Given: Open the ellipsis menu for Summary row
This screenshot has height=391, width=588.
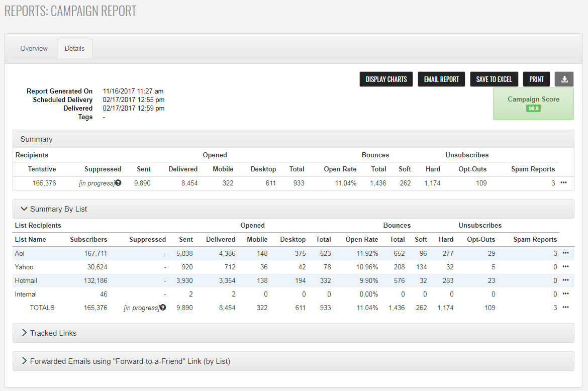Looking at the screenshot, I should (x=563, y=183).
